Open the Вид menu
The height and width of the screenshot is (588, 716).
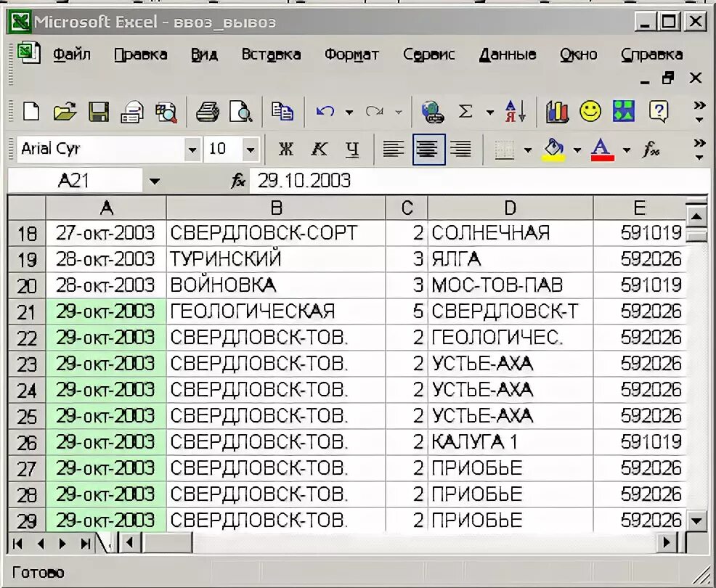pyautogui.click(x=204, y=54)
